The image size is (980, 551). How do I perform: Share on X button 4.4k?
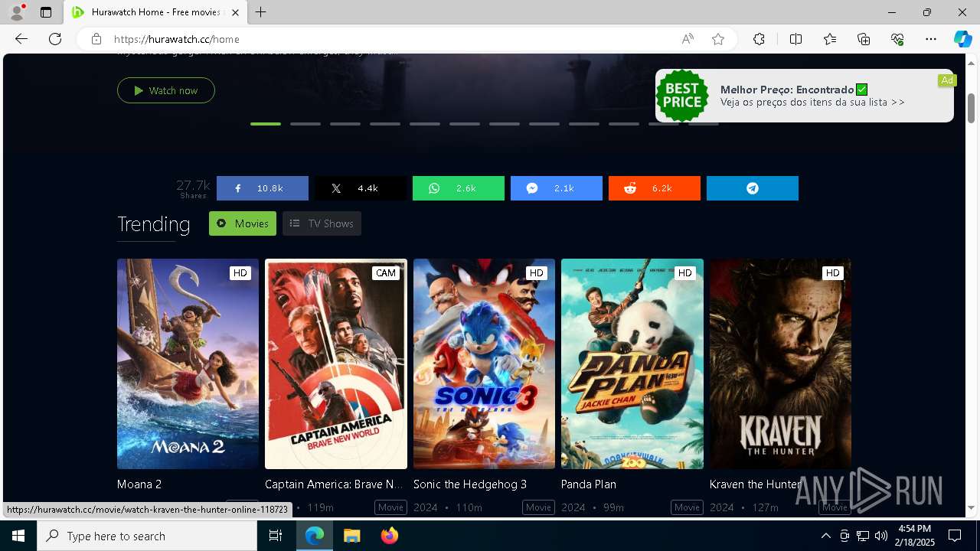361,188
